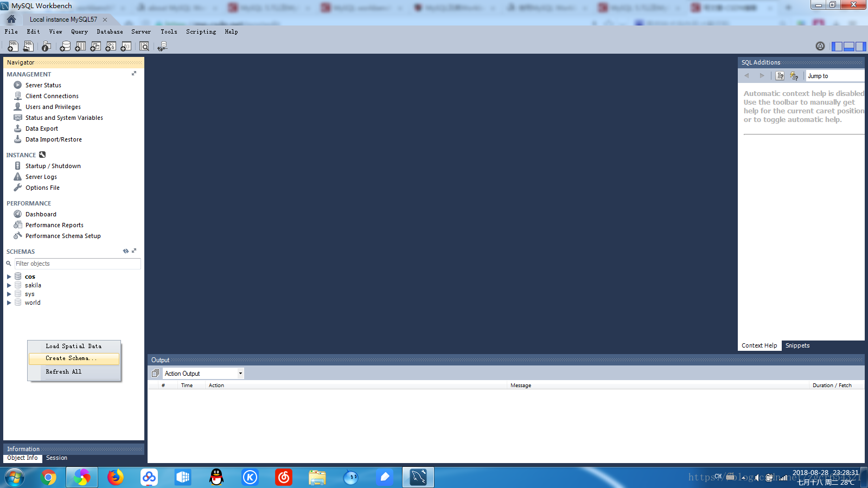Expand the cos schema
This screenshot has width=868, height=488.
tap(9, 277)
